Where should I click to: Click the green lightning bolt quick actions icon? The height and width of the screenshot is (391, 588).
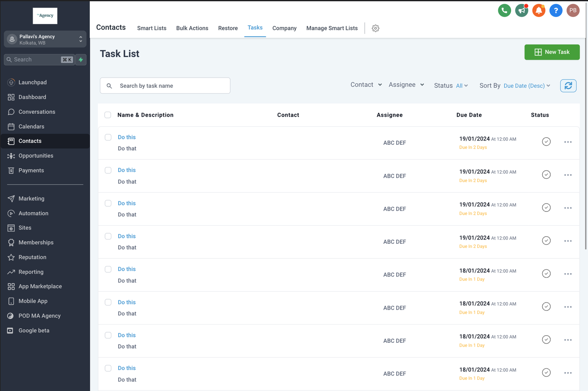coord(81,60)
